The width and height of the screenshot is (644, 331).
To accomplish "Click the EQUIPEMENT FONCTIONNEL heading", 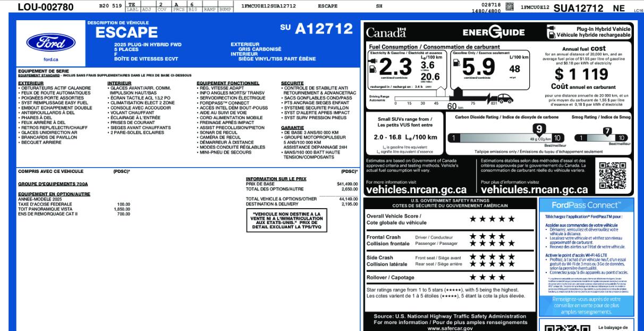I will (228, 83).
